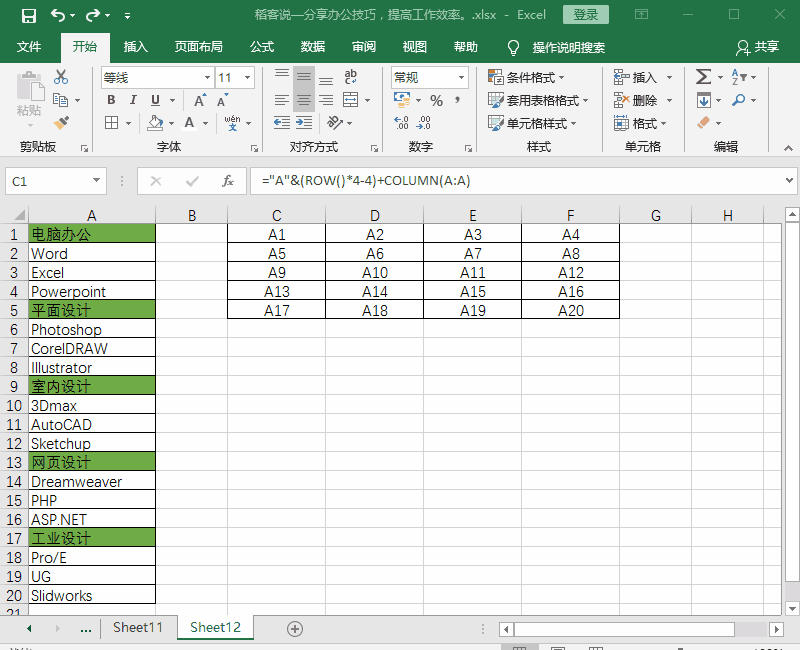Click 删除 delete cells button

(643, 101)
